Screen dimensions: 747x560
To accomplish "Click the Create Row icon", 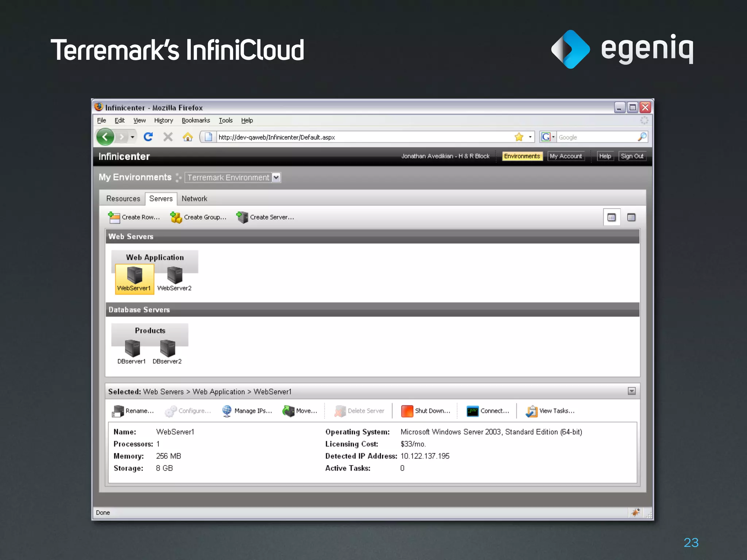I will pos(114,217).
